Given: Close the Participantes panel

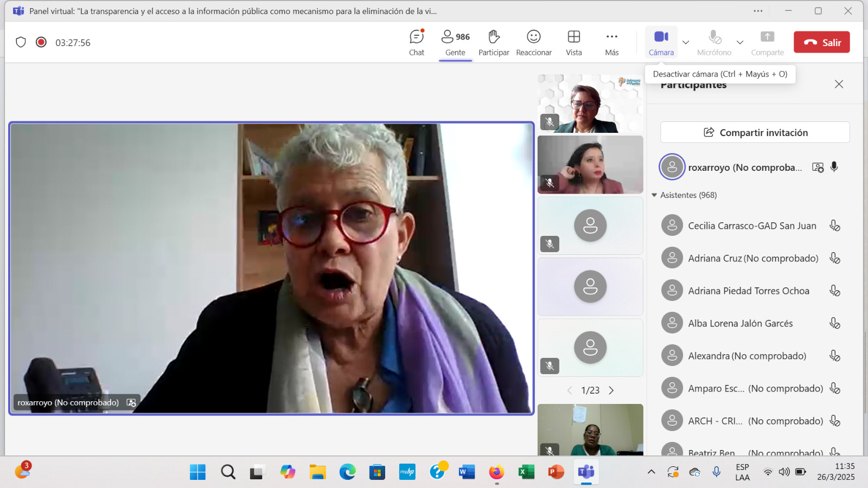Looking at the screenshot, I should point(839,84).
